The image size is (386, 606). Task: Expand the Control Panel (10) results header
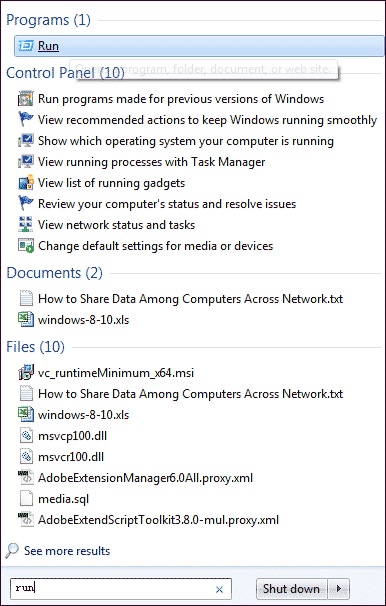pyautogui.click(x=65, y=73)
